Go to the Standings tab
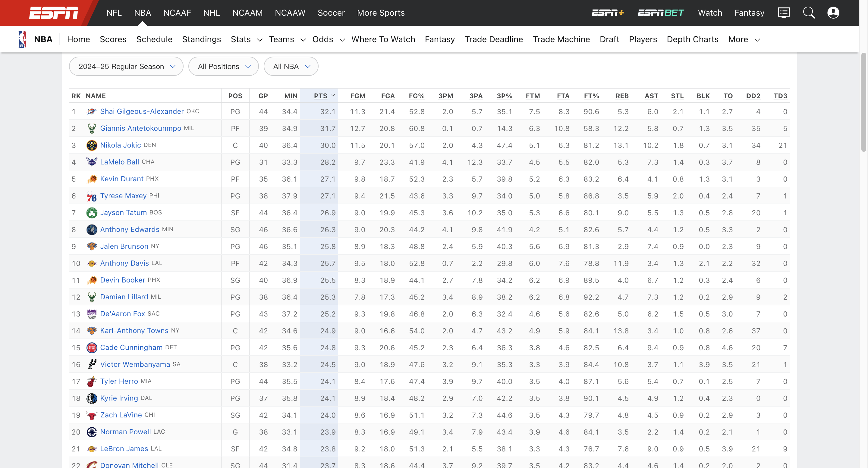The width and height of the screenshot is (868, 468). click(x=202, y=39)
